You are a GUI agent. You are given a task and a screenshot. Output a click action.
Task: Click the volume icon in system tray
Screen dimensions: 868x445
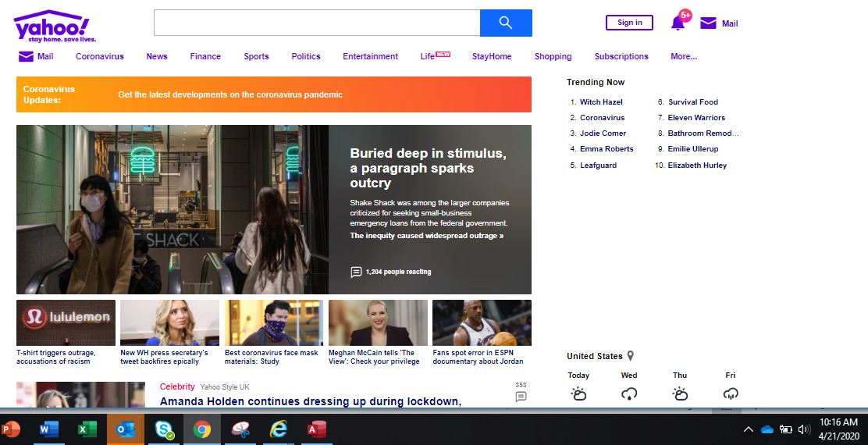pos(804,429)
